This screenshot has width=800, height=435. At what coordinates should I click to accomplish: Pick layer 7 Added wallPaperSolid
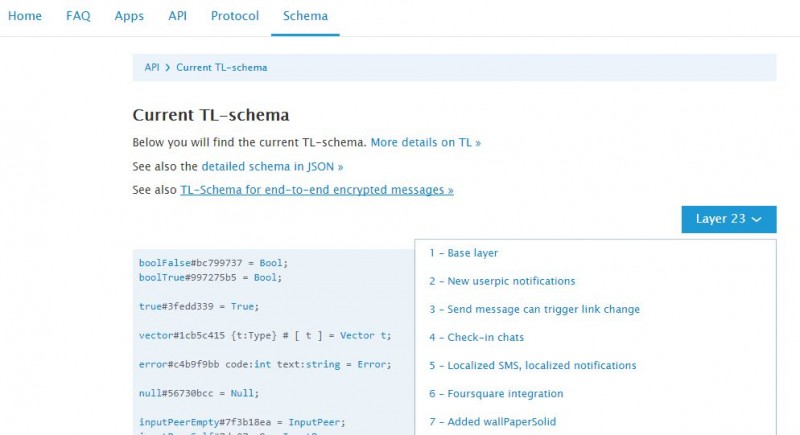click(x=492, y=422)
